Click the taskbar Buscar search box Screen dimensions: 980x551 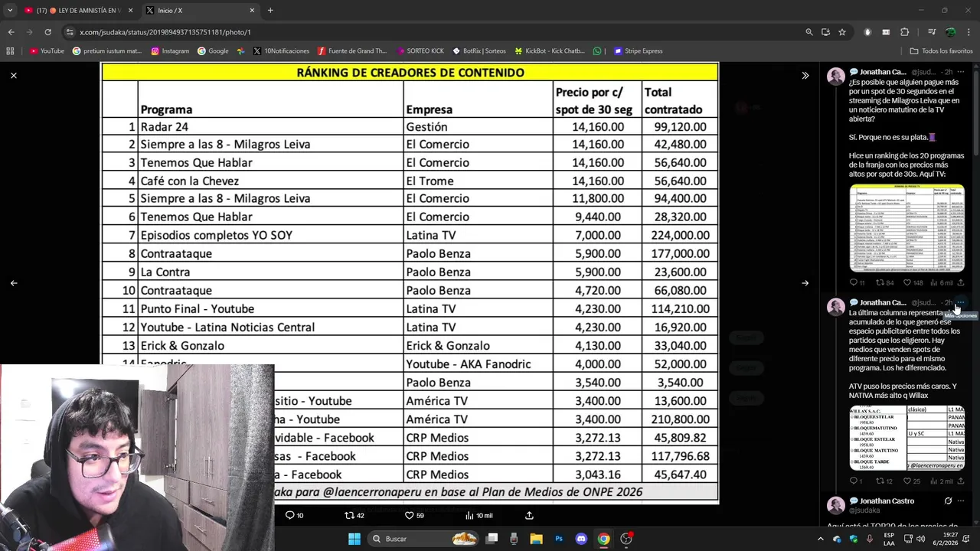(424, 539)
